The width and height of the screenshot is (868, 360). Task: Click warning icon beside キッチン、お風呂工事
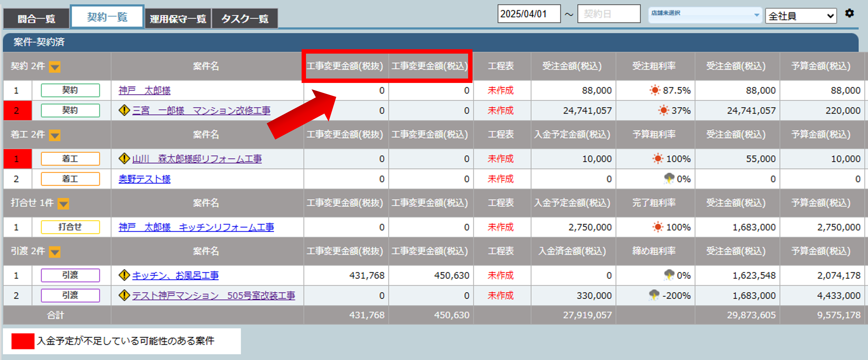point(124,275)
